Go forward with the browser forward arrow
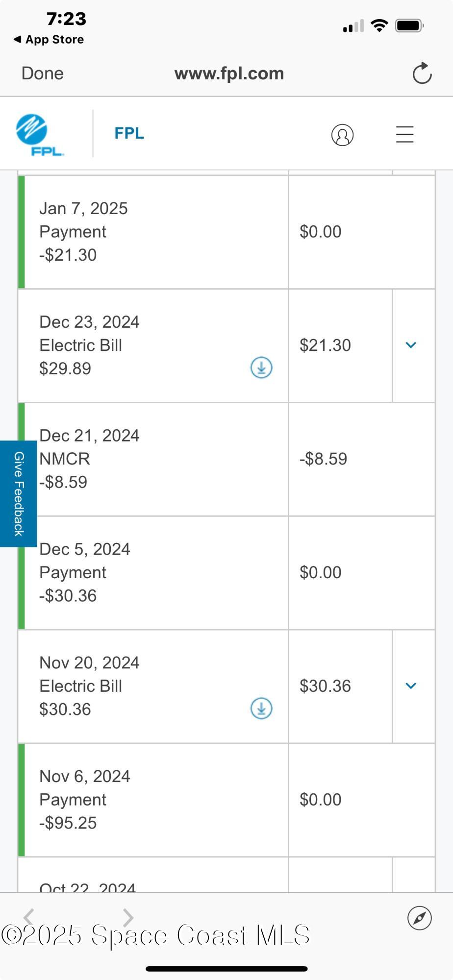The image size is (453, 980). pos(128,917)
